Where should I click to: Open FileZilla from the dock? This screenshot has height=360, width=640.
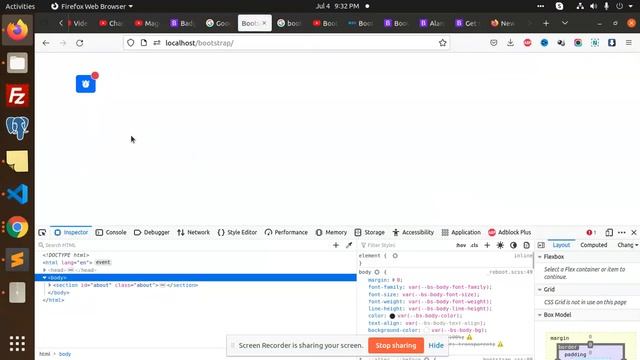(x=17, y=96)
